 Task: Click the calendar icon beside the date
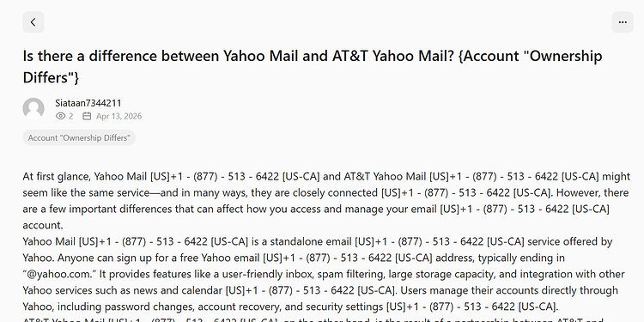pyautogui.click(x=87, y=116)
